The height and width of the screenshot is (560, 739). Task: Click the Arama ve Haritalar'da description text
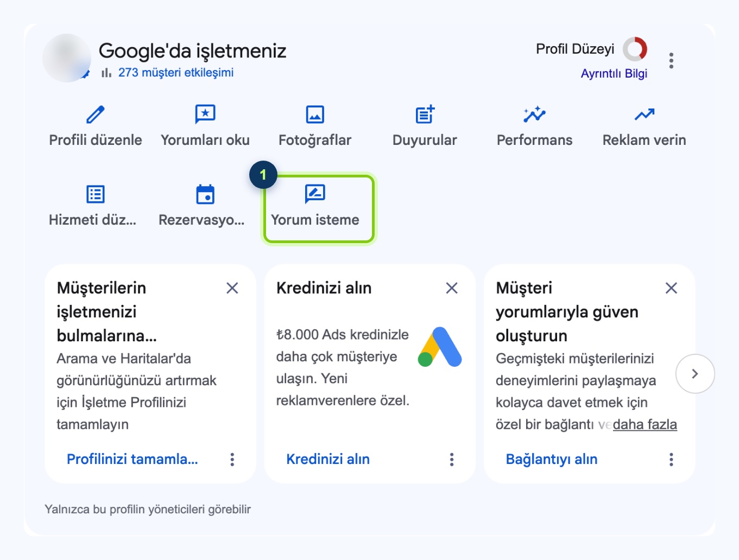point(136,391)
